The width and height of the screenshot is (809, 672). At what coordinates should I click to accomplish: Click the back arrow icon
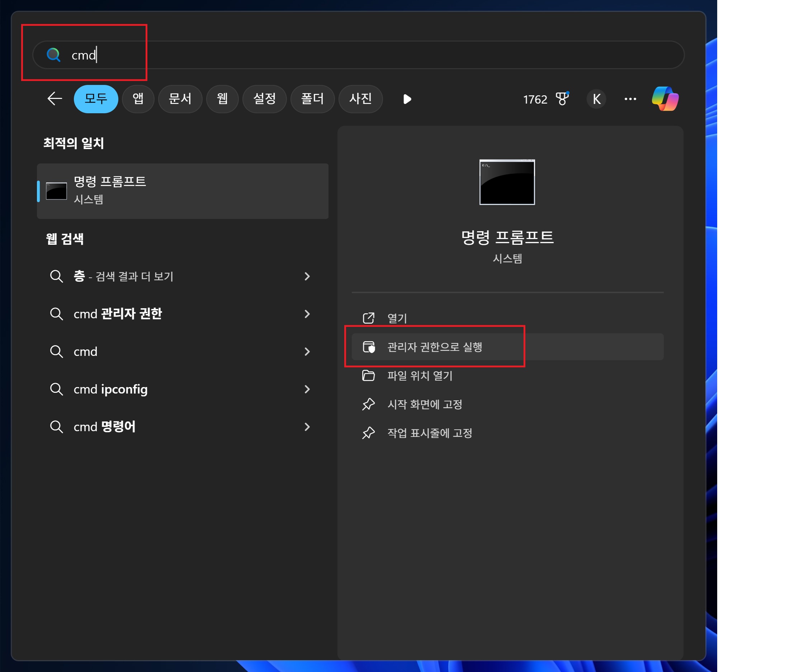(x=55, y=99)
